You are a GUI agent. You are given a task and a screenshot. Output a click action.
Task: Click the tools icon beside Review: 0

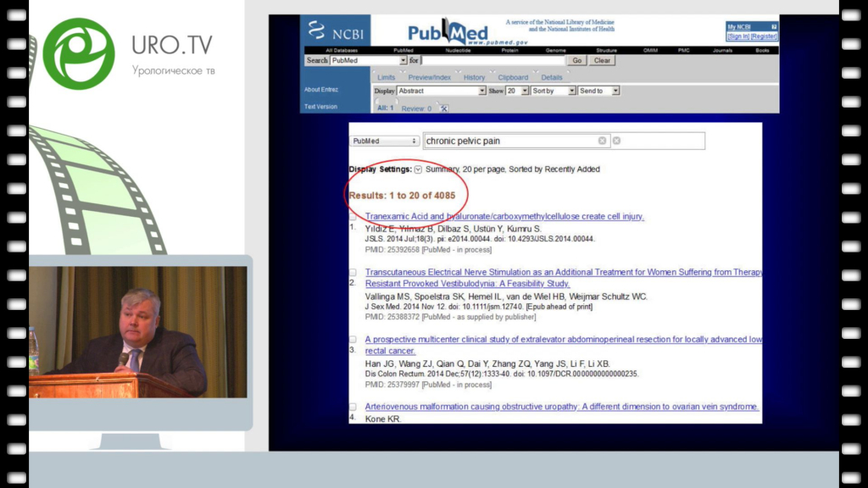(443, 108)
